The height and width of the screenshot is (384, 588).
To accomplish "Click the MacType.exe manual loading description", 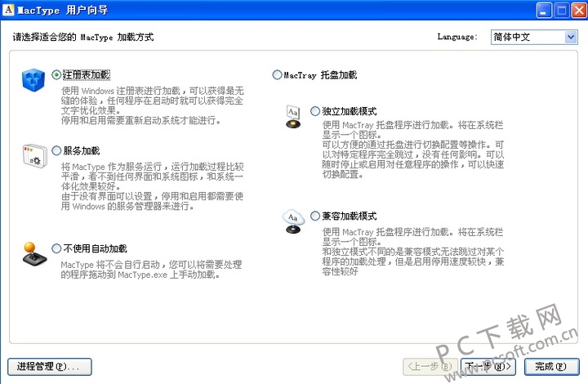I will click(152, 270).
